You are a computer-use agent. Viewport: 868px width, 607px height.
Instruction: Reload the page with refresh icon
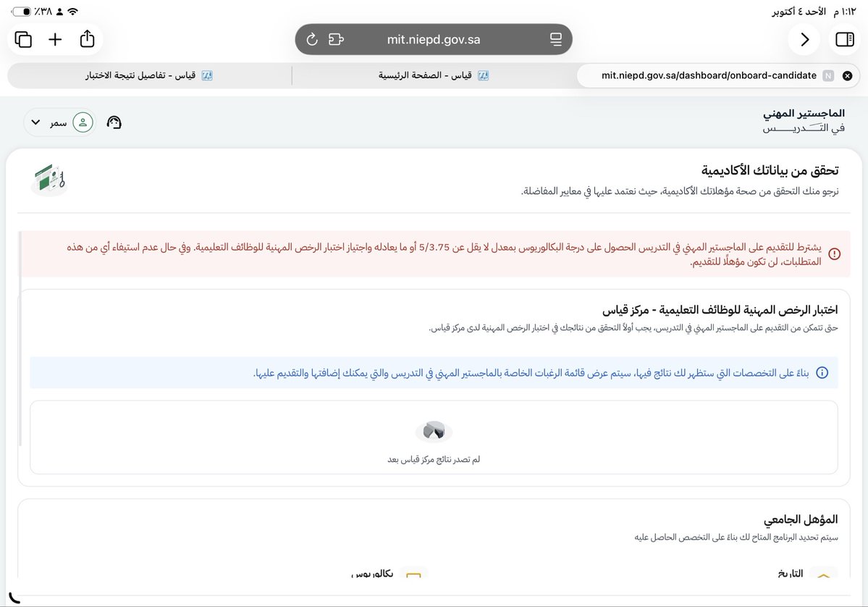pos(312,39)
